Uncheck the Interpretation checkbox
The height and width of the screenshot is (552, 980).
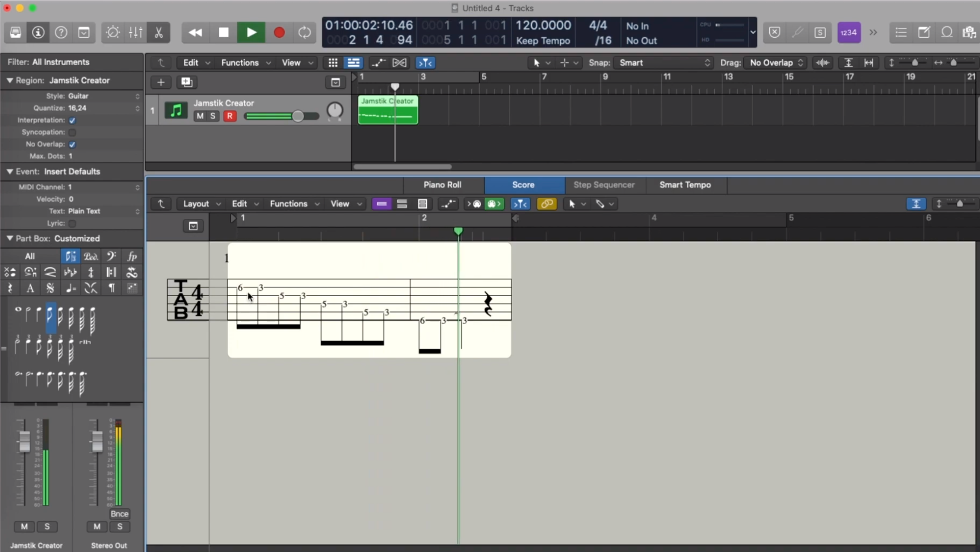coord(72,120)
